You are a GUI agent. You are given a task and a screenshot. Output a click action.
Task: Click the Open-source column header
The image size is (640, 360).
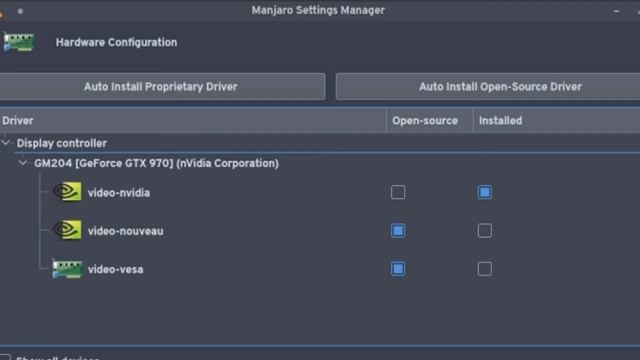[x=429, y=120]
